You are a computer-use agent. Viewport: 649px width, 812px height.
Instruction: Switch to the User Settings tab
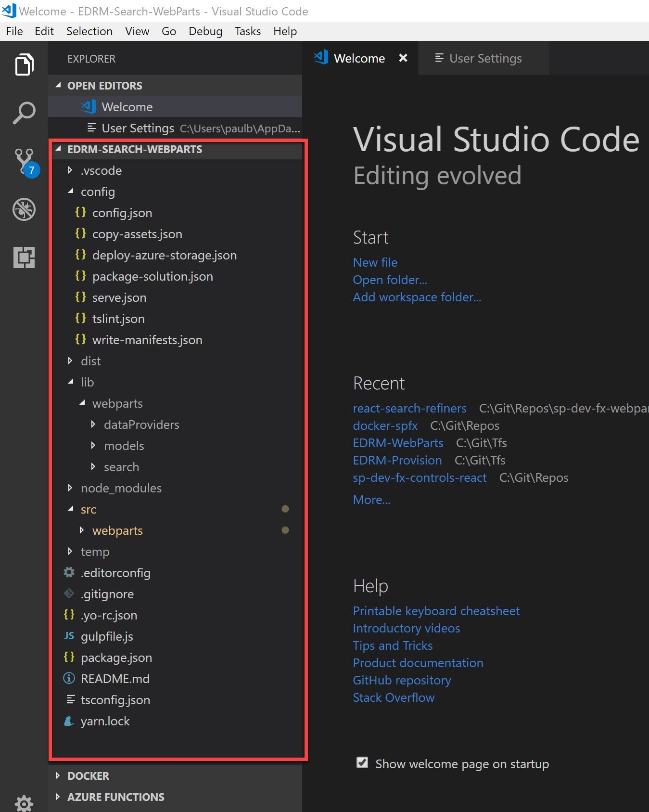[484, 58]
